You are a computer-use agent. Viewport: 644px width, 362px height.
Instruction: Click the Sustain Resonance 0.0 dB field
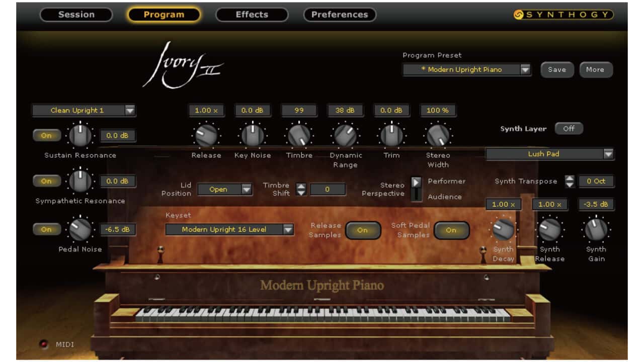click(x=118, y=135)
